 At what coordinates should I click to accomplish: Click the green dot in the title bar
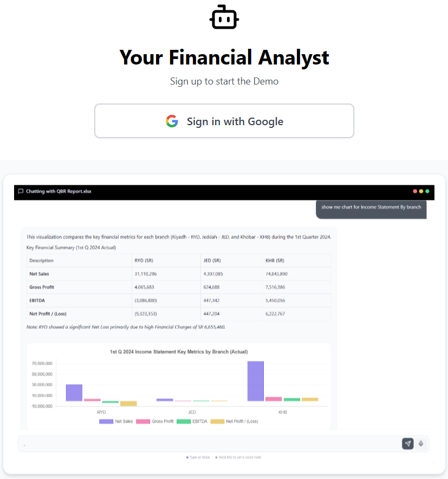click(427, 191)
